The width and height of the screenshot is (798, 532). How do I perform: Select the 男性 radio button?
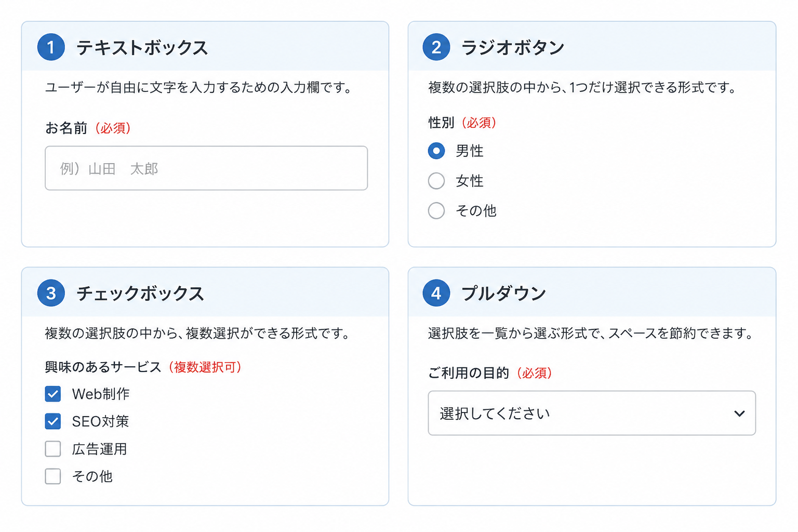(436, 151)
